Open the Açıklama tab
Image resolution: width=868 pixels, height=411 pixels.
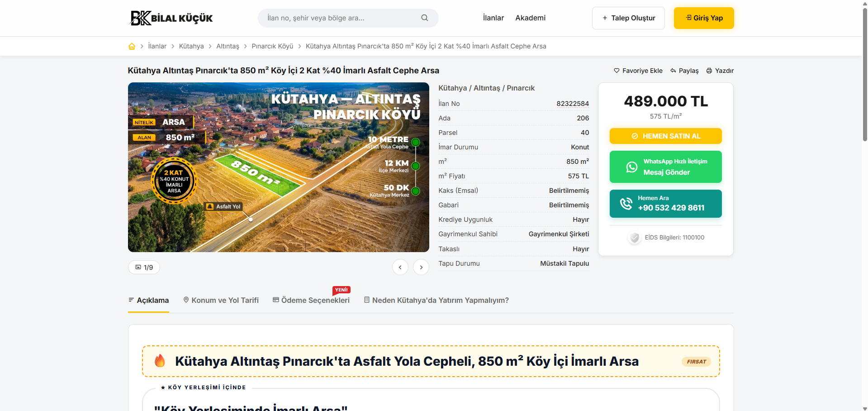(148, 301)
